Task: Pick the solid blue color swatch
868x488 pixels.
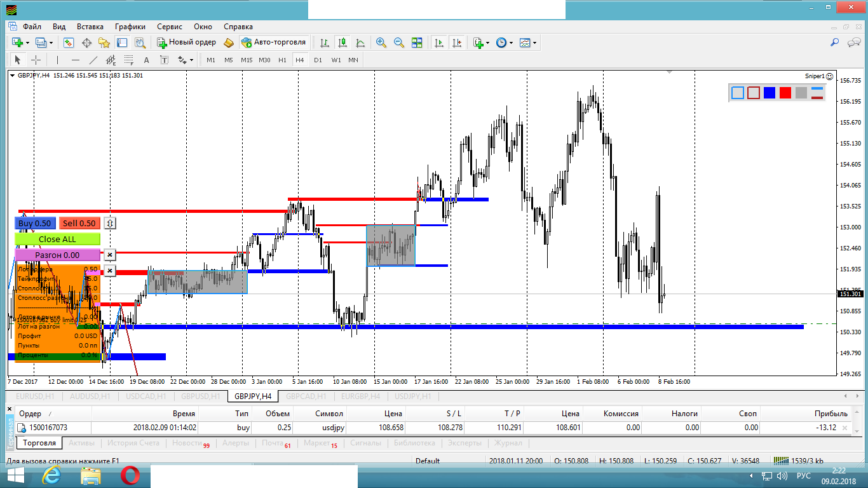Action: click(770, 93)
